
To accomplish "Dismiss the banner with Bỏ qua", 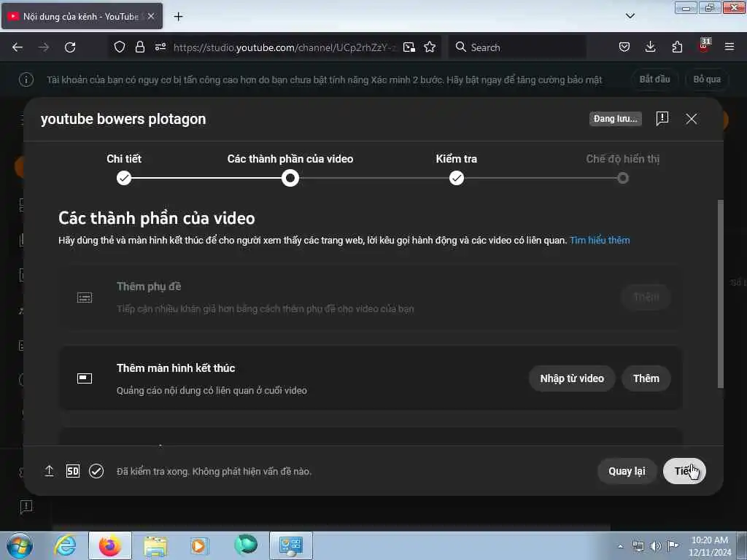I will point(707,79).
